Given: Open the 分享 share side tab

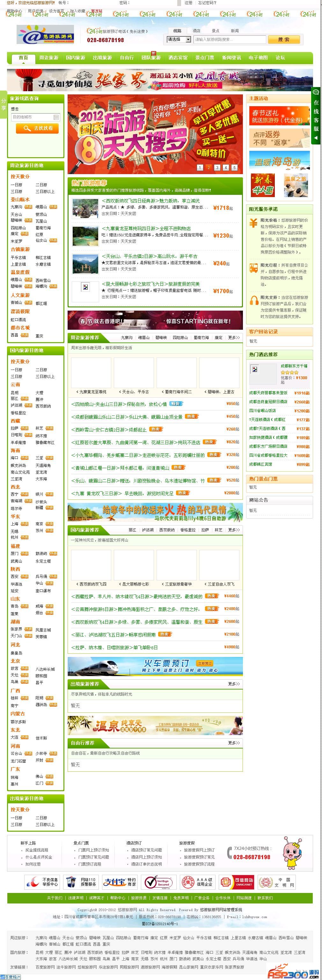Looking at the screenshot, I should tap(4, 105).
